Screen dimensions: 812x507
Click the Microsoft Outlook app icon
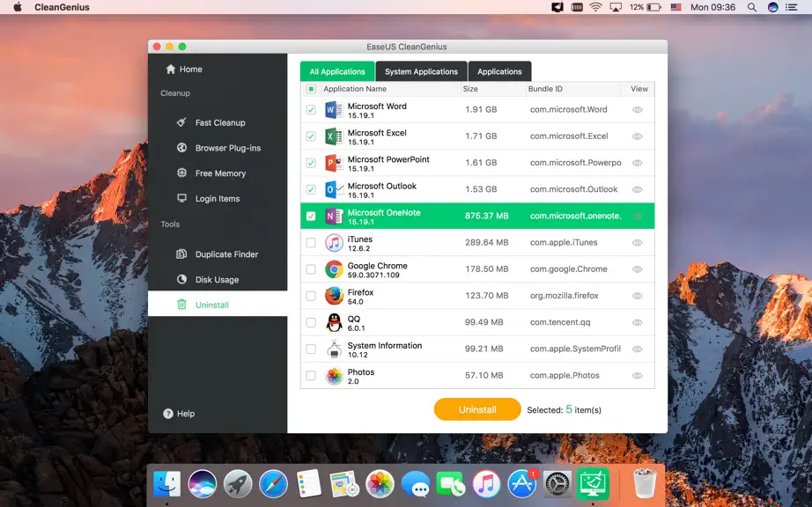click(x=334, y=189)
